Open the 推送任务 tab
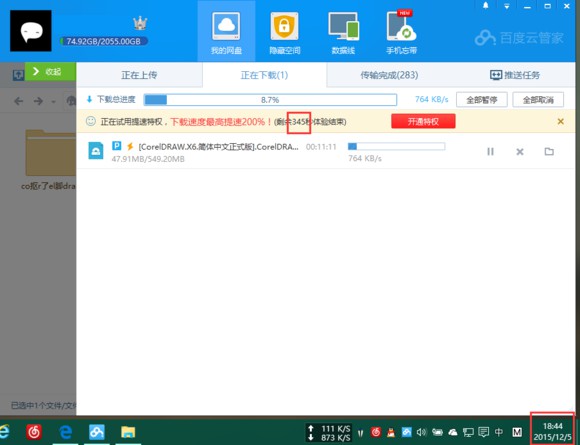This screenshot has width=580, height=445. pyautogui.click(x=515, y=75)
